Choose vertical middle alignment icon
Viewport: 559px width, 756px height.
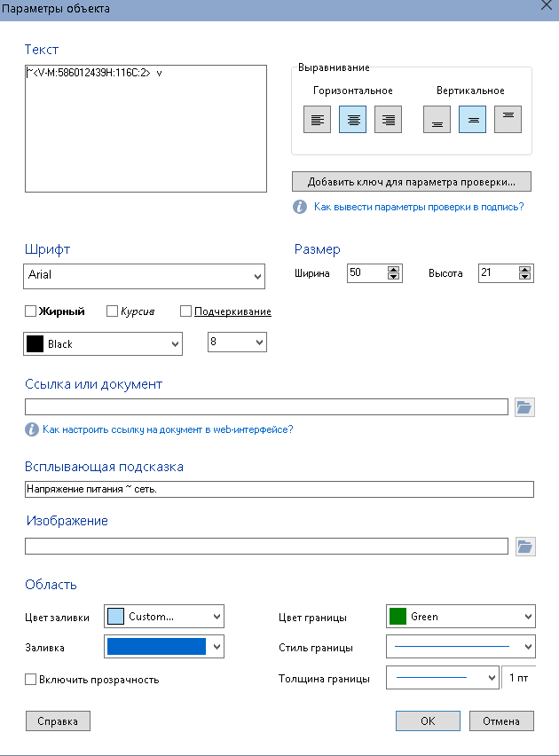[x=472, y=119]
